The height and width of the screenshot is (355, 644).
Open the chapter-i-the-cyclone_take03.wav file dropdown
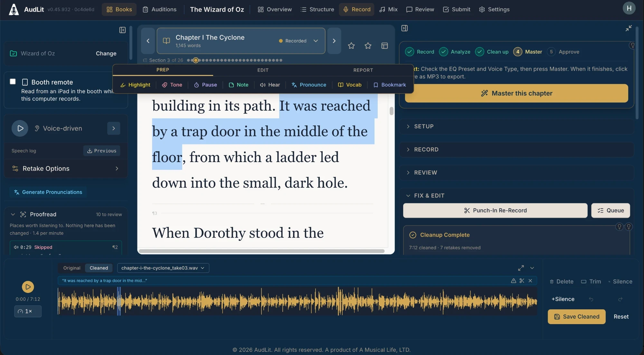click(x=163, y=268)
